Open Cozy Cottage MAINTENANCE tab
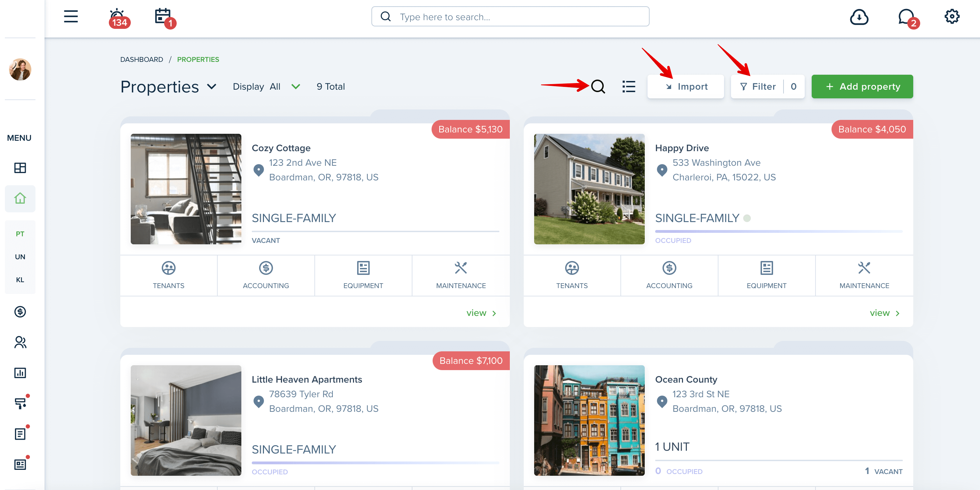Image resolution: width=980 pixels, height=490 pixels. pos(461,276)
